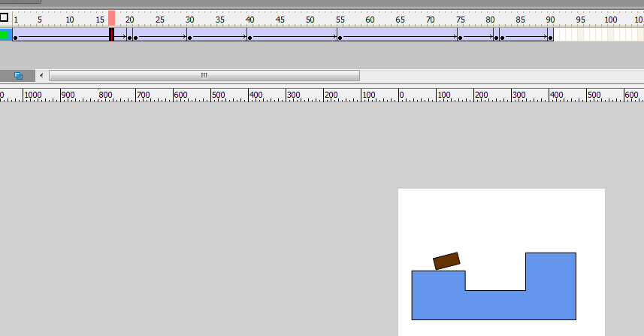Click the blue overlapping-squares icon below the timeline
This screenshot has width=644, height=336.
pyautogui.click(x=18, y=76)
